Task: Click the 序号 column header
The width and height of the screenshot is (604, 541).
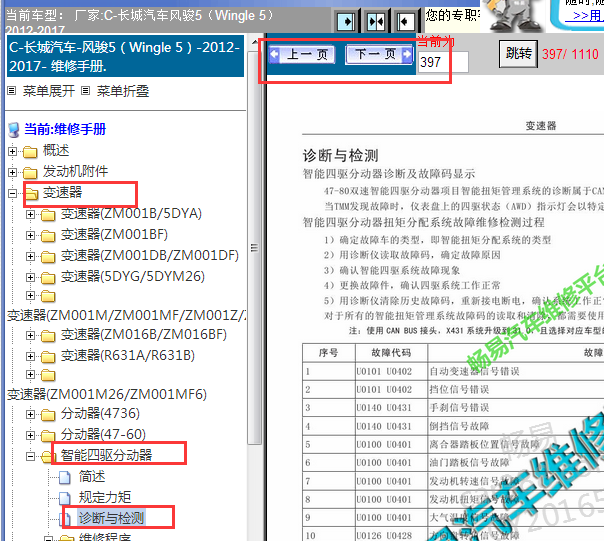Action: pyautogui.click(x=328, y=353)
